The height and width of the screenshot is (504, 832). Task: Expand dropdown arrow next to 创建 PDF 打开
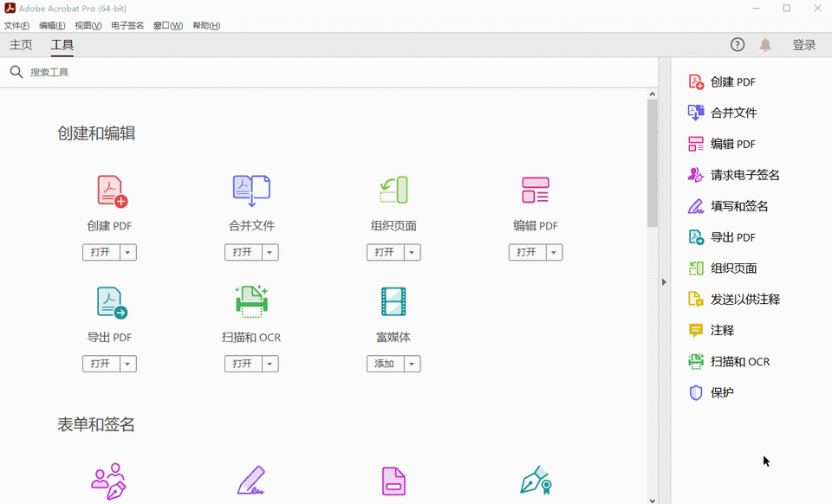click(x=128, y=252)
